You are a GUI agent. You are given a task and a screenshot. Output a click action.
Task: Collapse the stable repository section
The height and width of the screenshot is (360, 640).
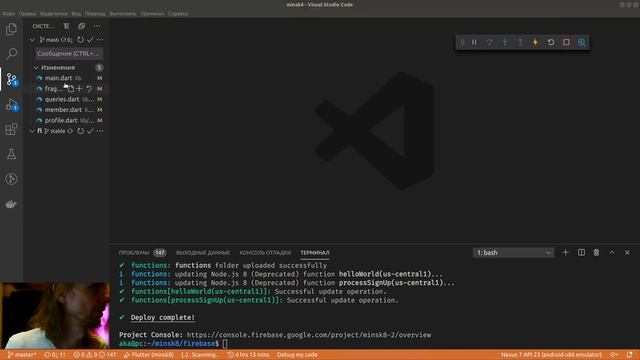32,131
